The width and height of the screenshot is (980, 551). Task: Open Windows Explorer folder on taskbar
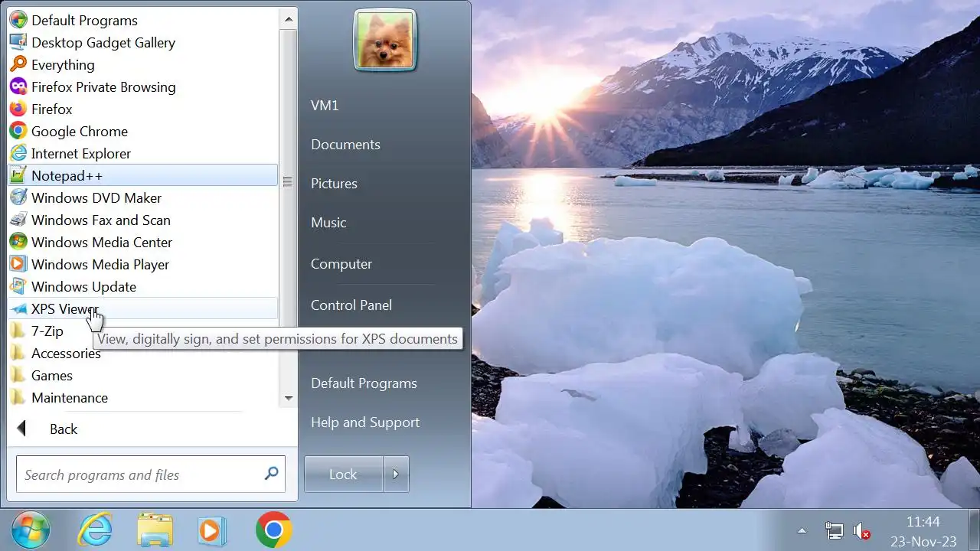pyautogui.click(x=155, y=530)
